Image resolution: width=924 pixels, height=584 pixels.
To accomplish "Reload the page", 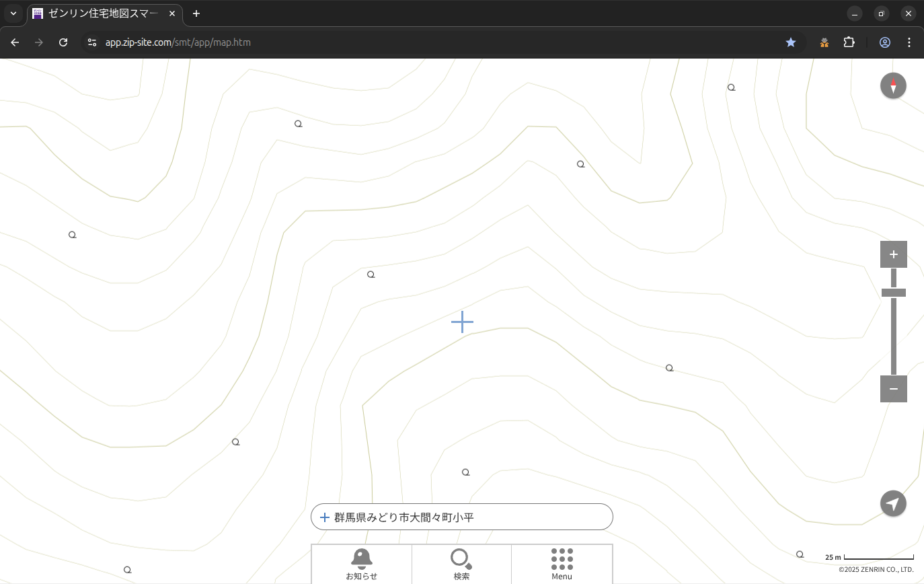I will coord(63,42).
